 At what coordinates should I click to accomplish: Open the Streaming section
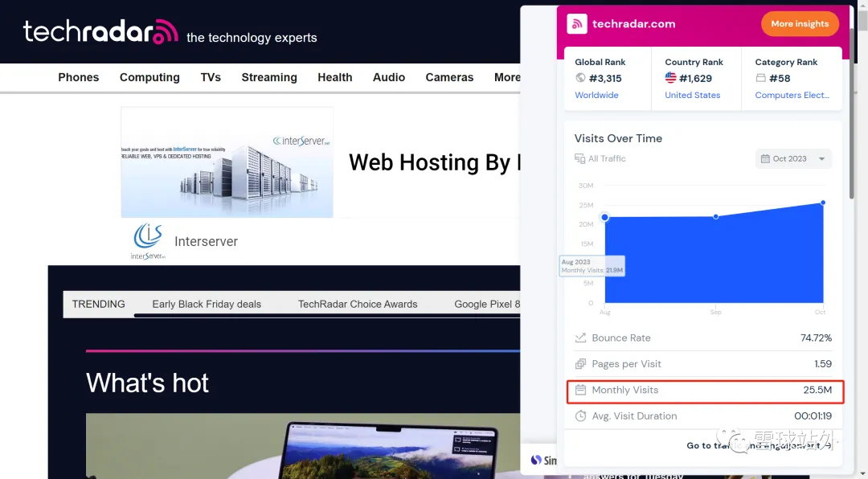coord(269,77)
